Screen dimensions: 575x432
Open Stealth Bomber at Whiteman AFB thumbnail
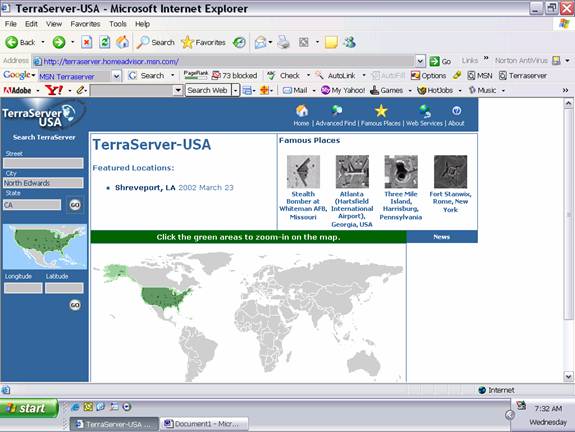[303, 172]
